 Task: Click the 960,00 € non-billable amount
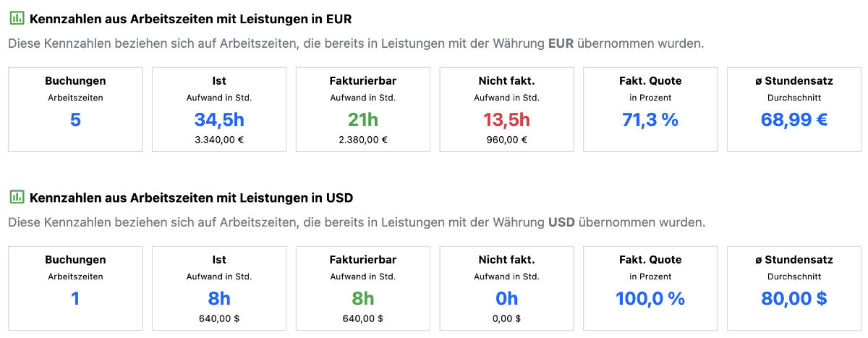[x=506, y=140]
